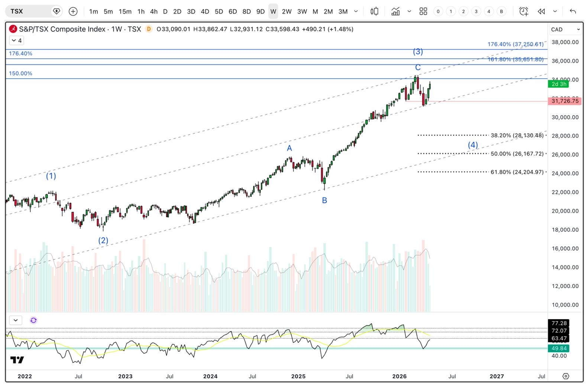
Task: Select the wave A label
Action: [x=289, y=148]
